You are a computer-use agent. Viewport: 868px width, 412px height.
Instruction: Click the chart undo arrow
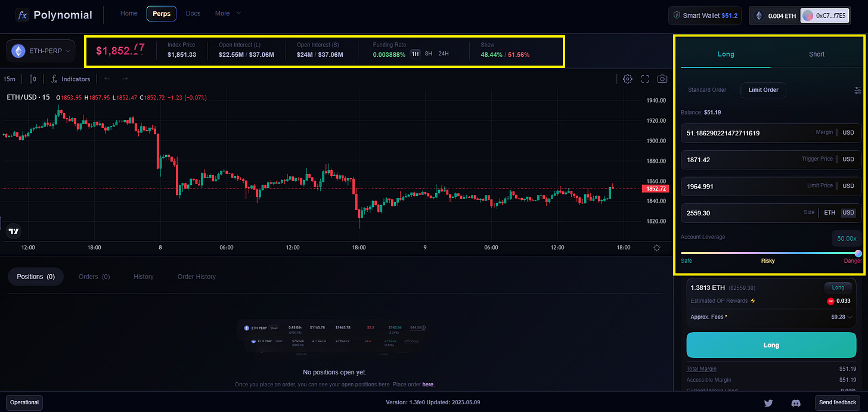107,79
